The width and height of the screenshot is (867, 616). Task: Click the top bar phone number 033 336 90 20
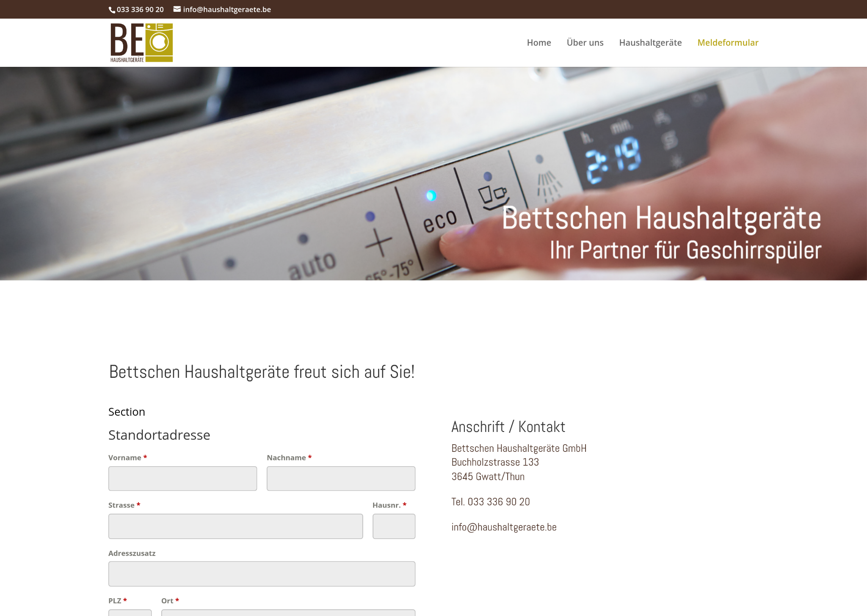click(140, 9)
